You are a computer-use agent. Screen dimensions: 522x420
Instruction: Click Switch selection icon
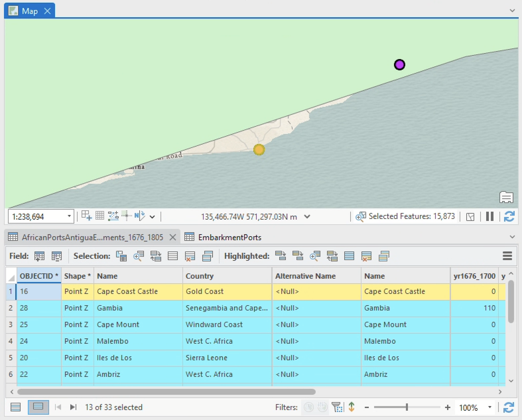(x=156, y=256)
